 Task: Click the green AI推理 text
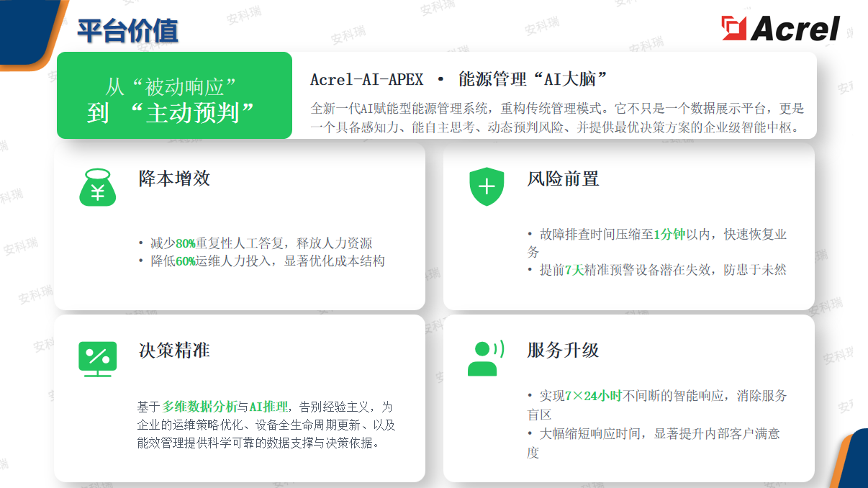(x=268, y=407)
